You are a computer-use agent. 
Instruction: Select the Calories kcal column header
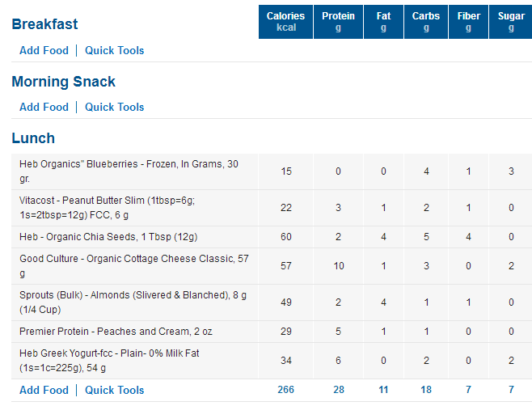click(285, 22)
